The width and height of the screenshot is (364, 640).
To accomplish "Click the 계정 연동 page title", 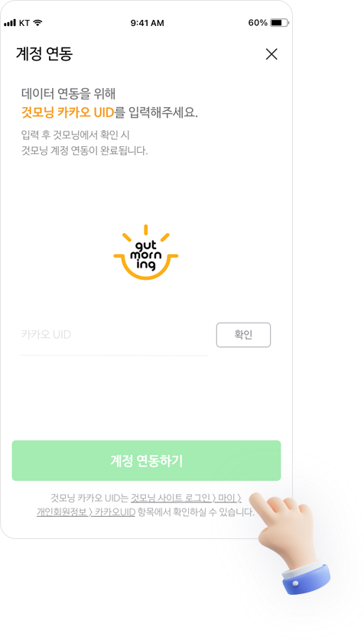I will (x=44, y=54).
